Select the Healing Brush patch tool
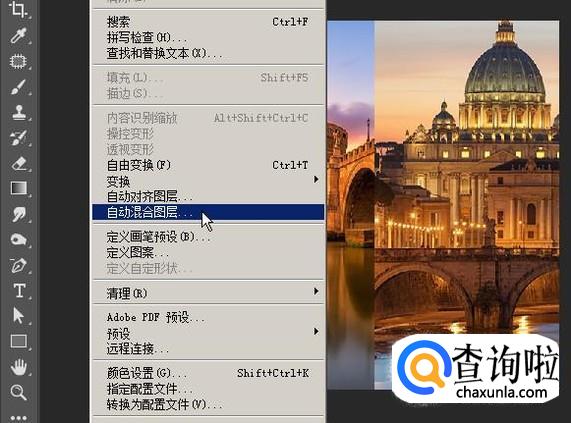 (18, 61)
